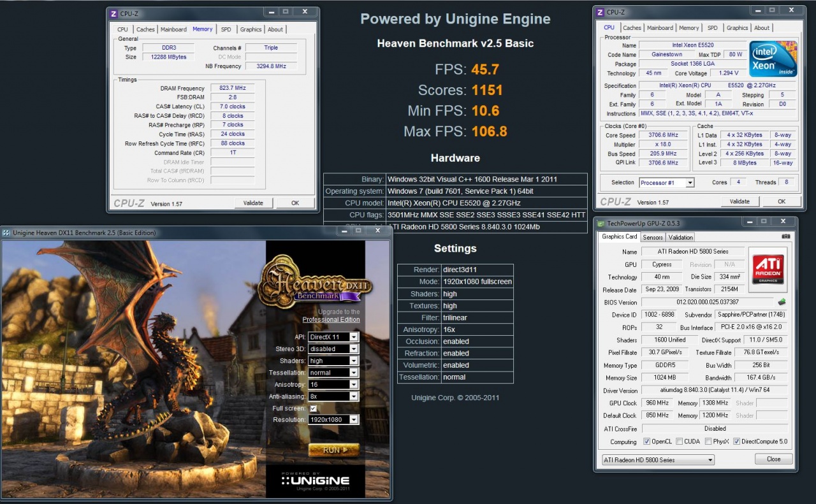Open Memory tab in processor CPU-Z window
This screenshot has height=504, width=816.
tap(688, 28)
